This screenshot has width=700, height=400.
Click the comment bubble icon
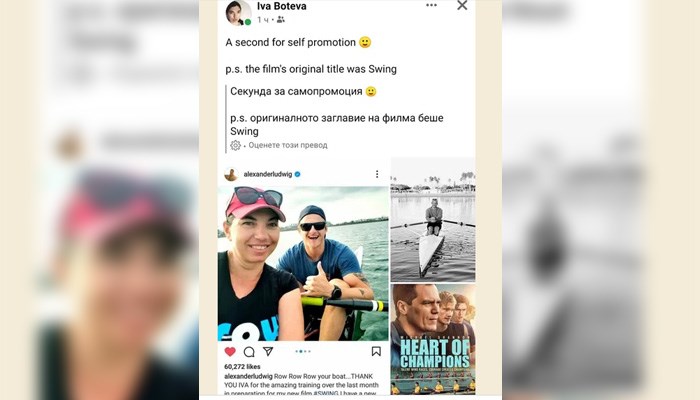pyautogui.click(x=249, y=352)
